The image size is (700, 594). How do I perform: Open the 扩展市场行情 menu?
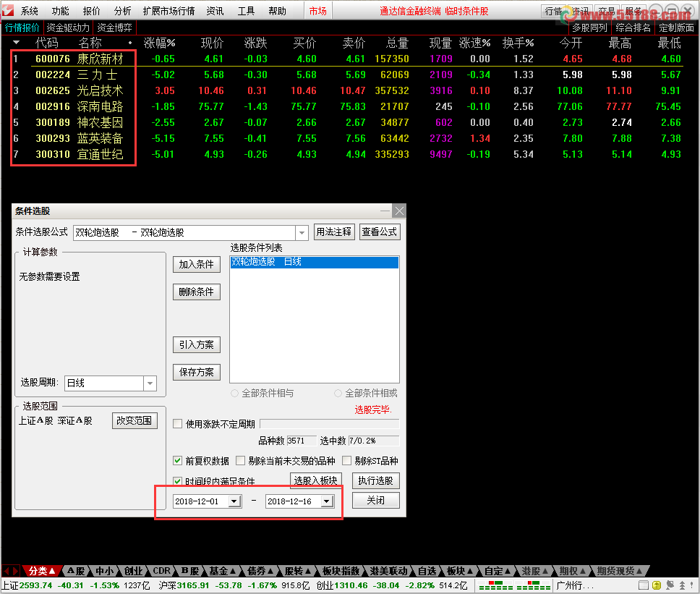click(168, 11)
